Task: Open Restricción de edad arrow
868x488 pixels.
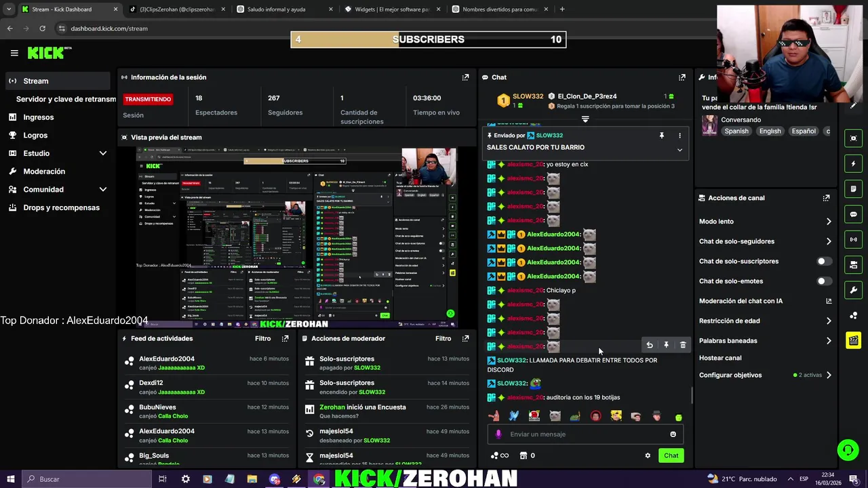Action: (829, 321)
